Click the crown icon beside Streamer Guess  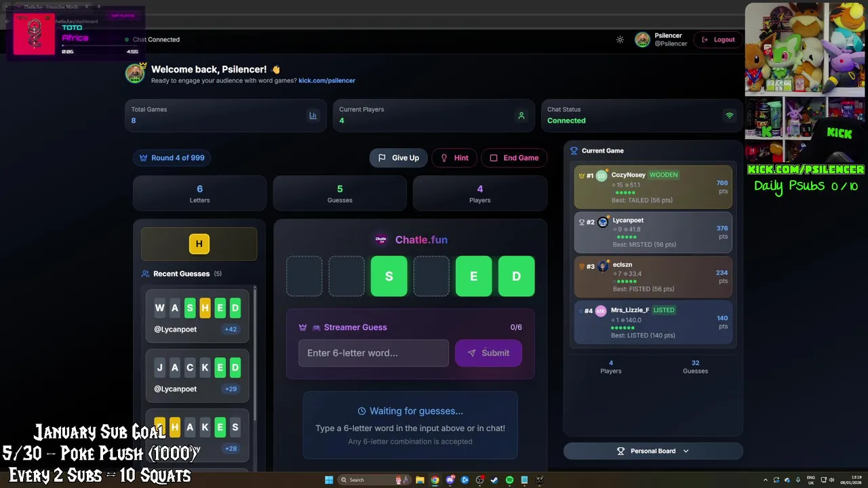point(302,327)
